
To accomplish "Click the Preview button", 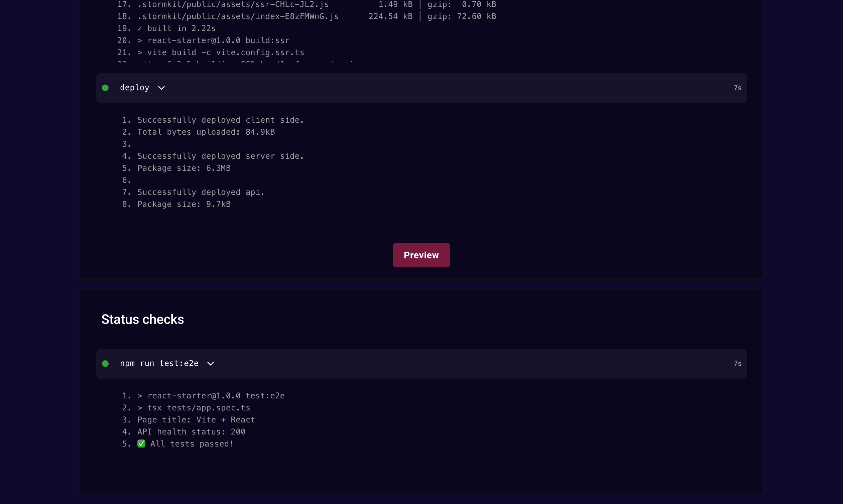I will [x=421, y=255].
